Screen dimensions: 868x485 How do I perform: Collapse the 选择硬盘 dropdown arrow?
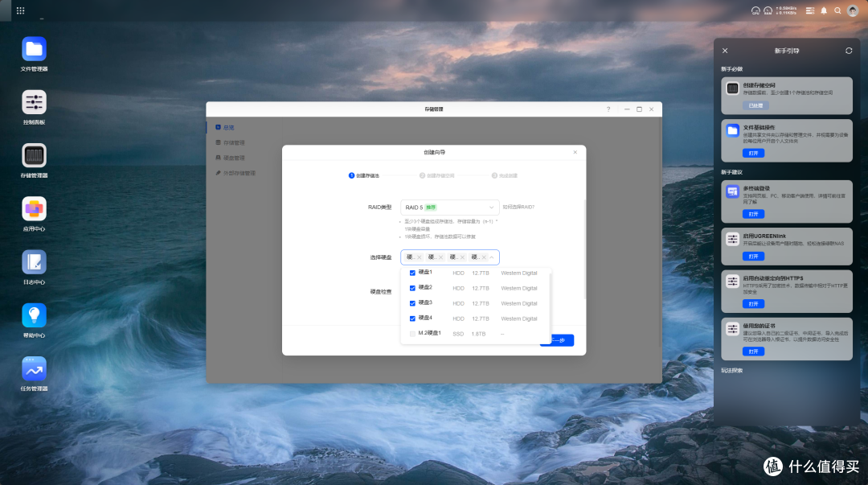(x=492, y=257)
